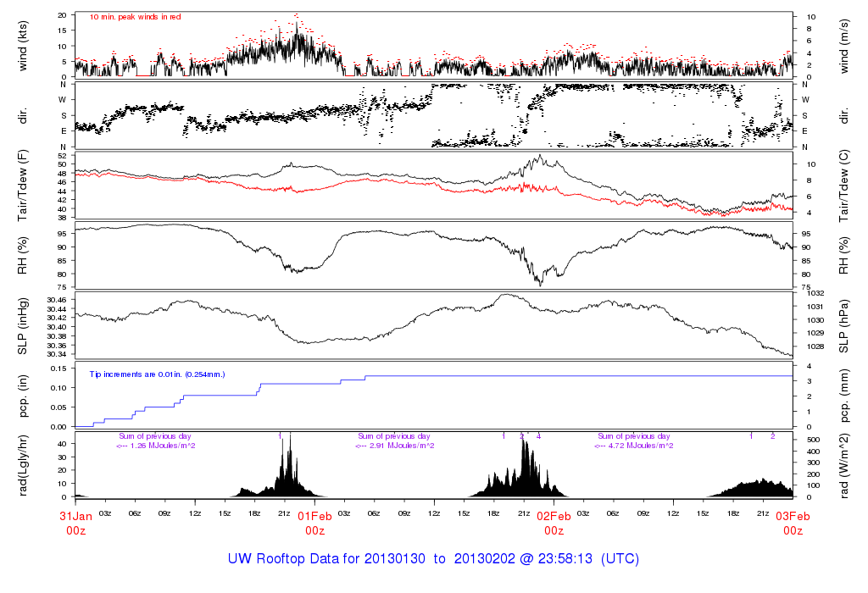The image size is (868, 593).
Task: Select the "wind (m/s)" axis label
Action: click(x=843, y=46)
